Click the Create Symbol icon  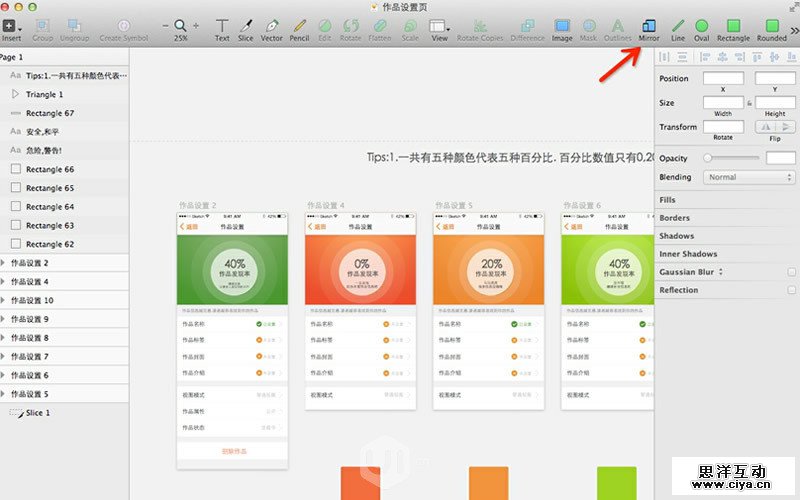(x=123, y=26)
